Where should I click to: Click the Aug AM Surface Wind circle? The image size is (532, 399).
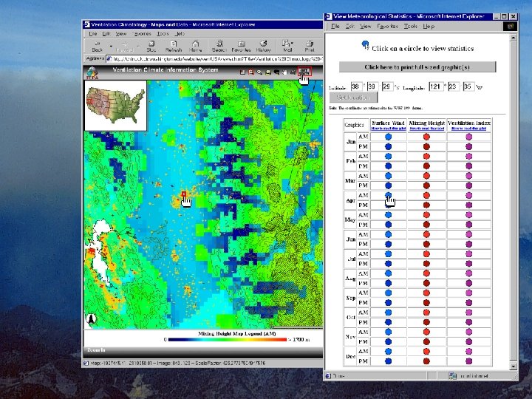click(389, 273)
